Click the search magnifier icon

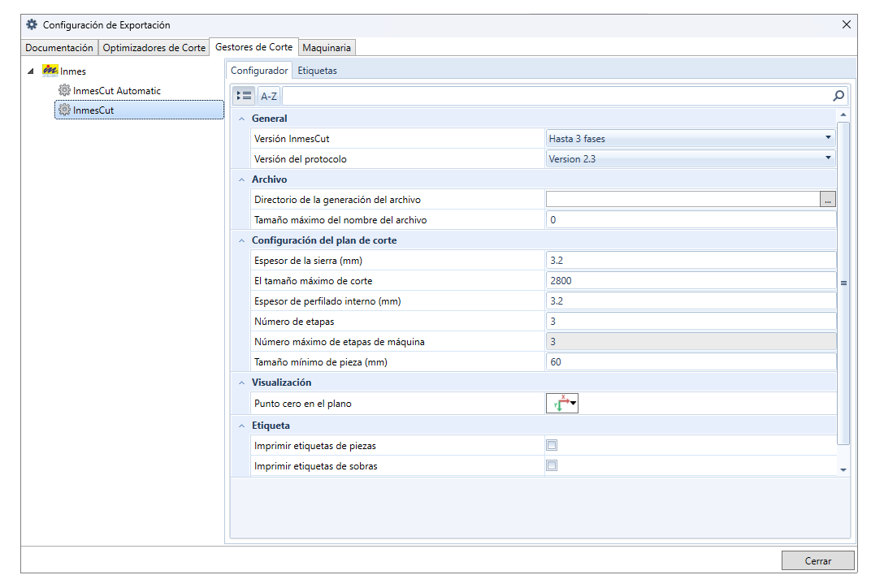tap(838, 96)
